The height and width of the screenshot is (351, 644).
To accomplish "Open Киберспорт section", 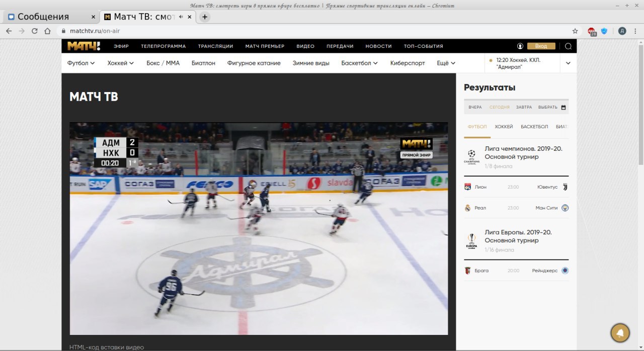I will point(408,63).
